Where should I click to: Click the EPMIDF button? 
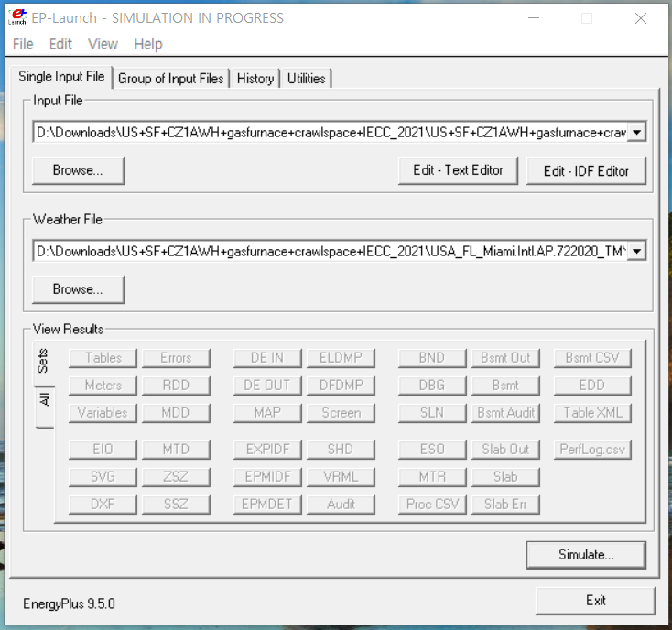267,477
